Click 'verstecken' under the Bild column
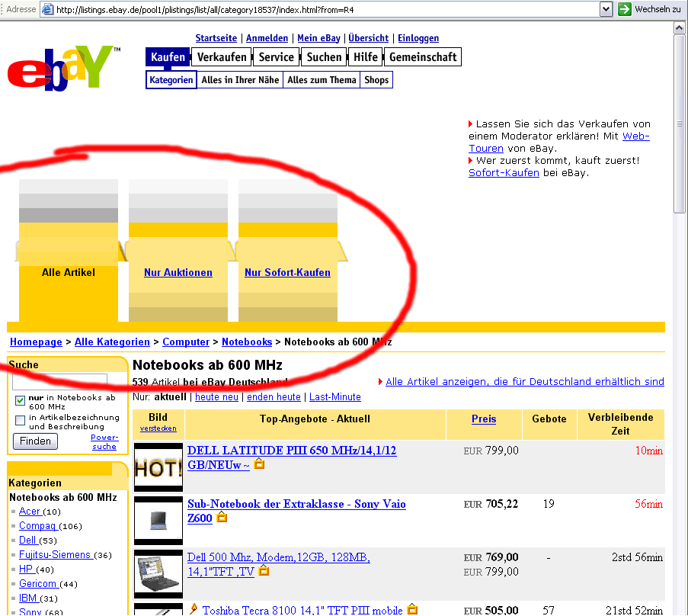Image resolution: width=688 pixels, height=616 pixels. (x=158, y=428)
